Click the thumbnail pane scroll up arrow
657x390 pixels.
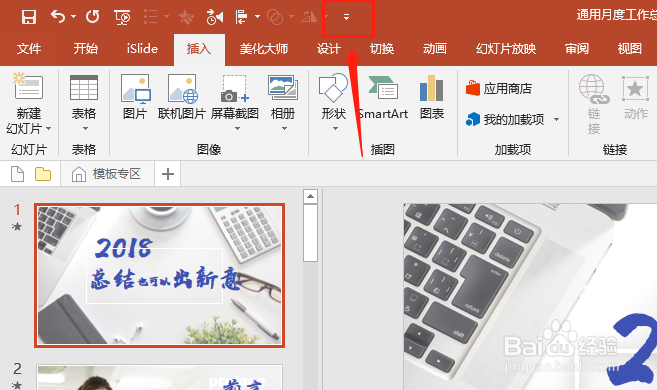pos(310,196)
